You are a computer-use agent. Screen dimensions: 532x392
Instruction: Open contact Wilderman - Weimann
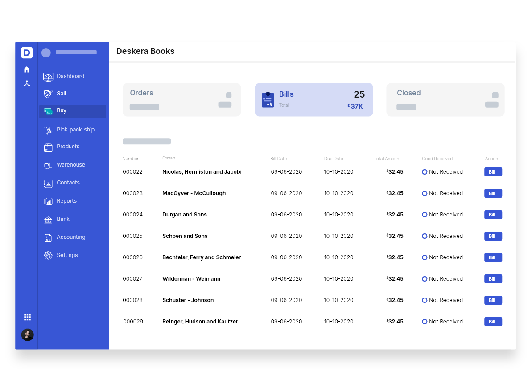191,278
